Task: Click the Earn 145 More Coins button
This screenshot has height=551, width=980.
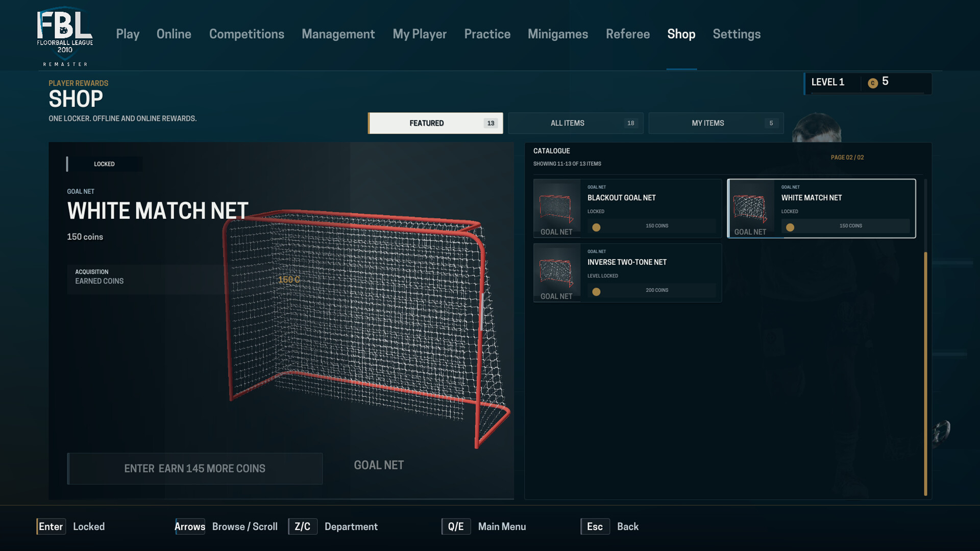Action: coord(195,468)
